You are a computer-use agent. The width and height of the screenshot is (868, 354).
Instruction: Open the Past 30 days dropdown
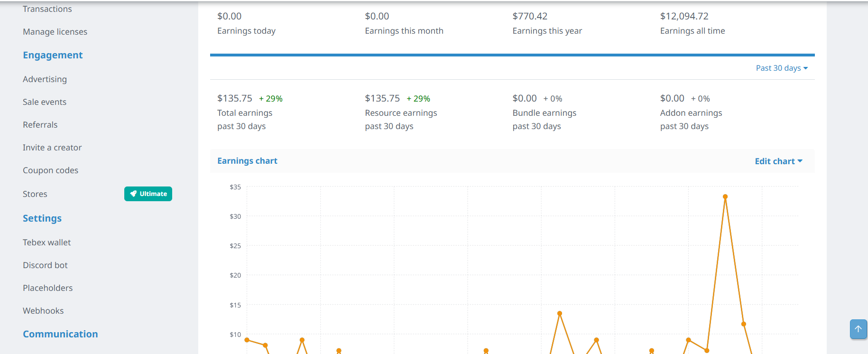tap(782, 68)
